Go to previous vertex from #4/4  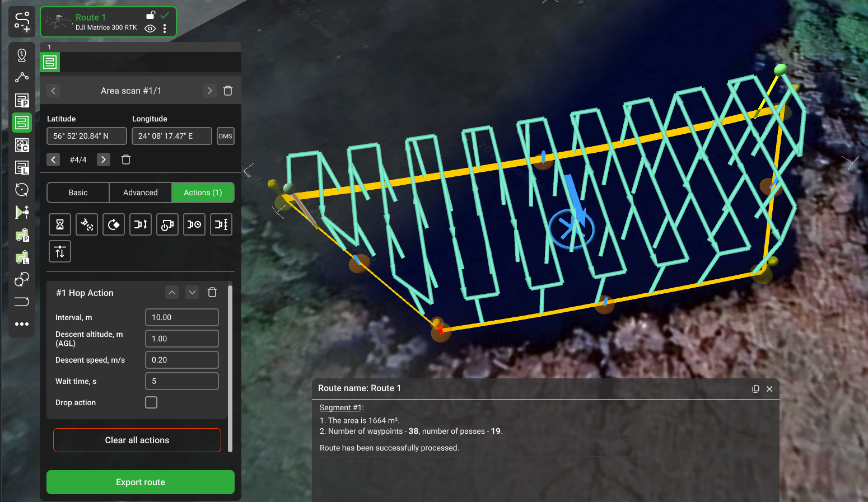pyautogui.click(x=53, y=159)
